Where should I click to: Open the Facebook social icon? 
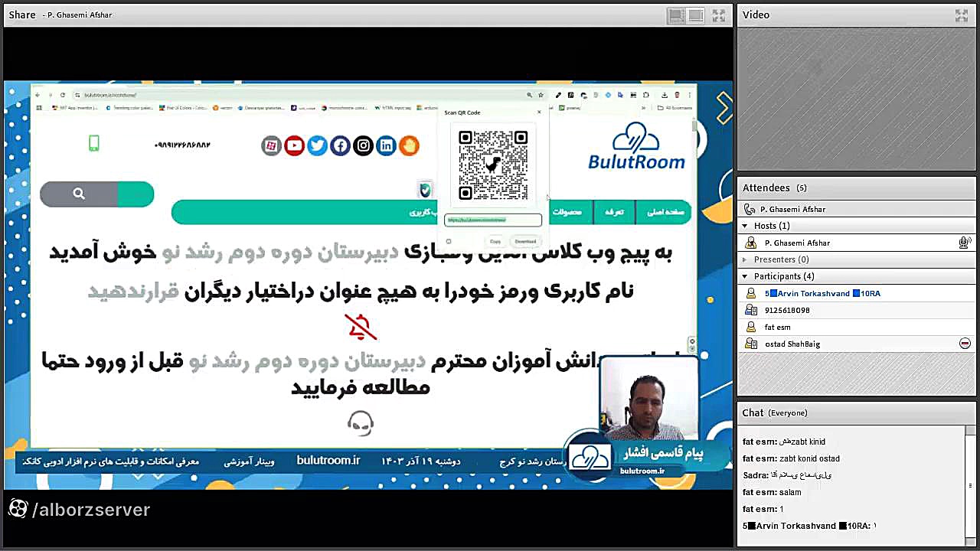pos(340,145)
